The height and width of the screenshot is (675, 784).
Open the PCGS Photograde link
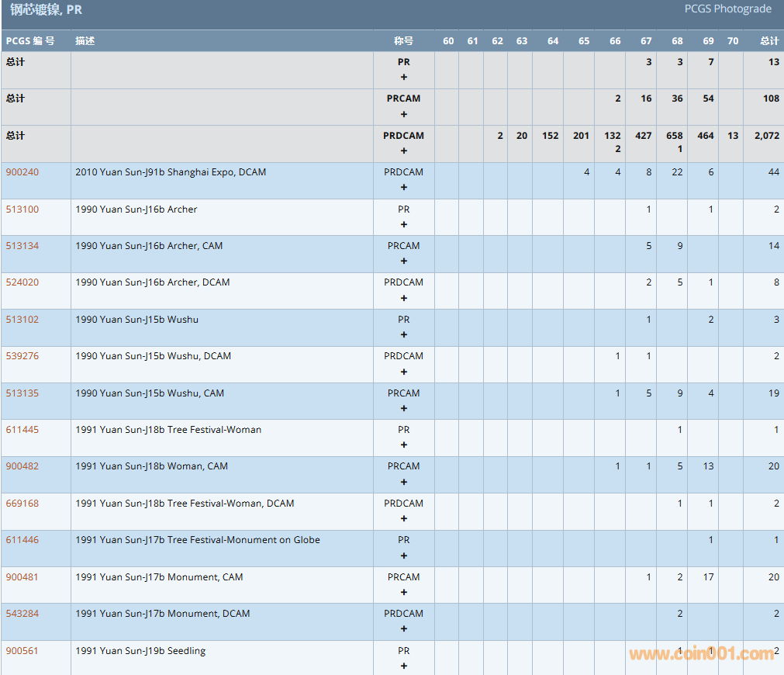[x=727, y=9]
